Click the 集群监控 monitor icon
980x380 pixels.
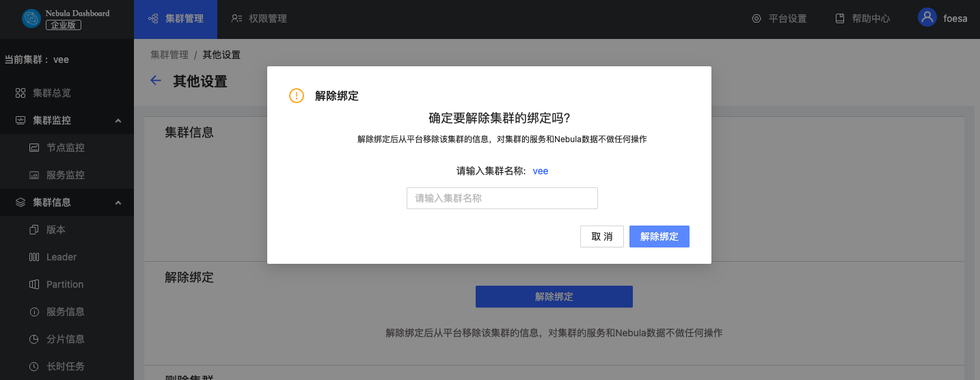(x=21, y=120)
